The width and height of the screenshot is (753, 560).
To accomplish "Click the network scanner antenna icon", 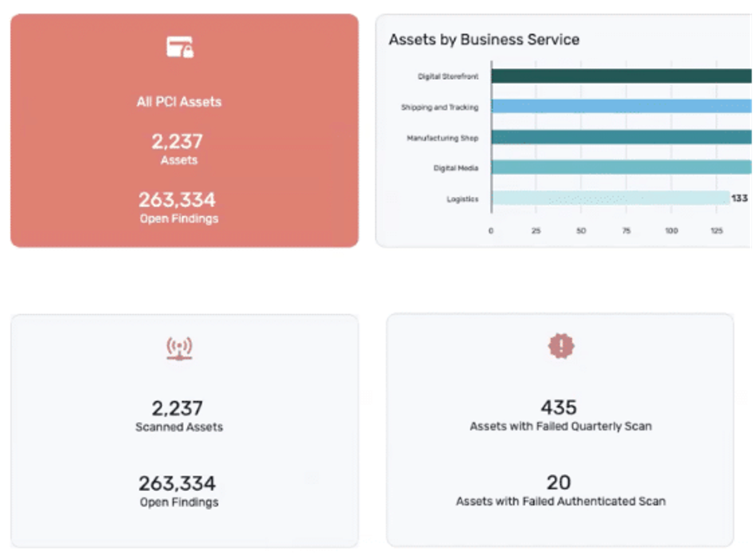I will pyautogui.click(x=179, y=349).
